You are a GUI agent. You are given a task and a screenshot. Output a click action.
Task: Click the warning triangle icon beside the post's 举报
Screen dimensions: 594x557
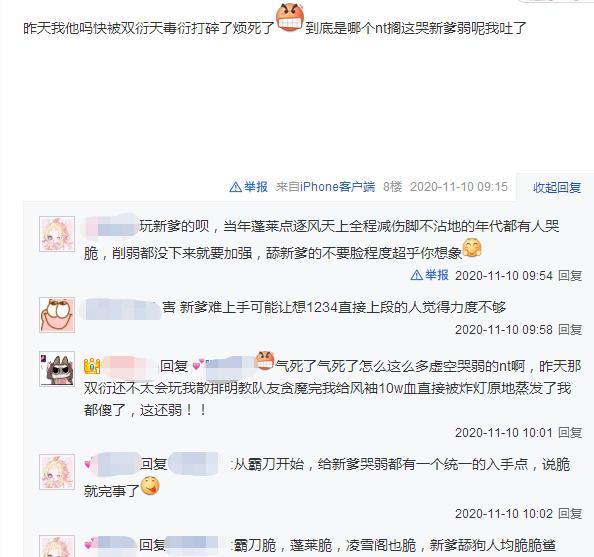tap(235, 187)
